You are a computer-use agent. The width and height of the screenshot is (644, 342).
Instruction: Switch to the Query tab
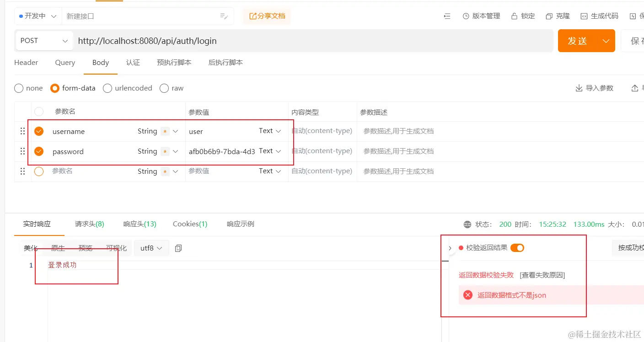tap(65, 63)
